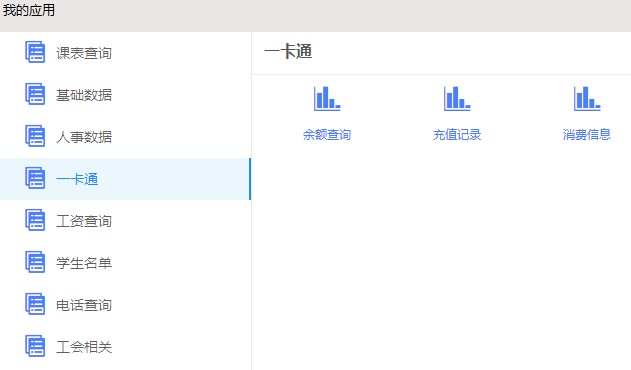Click the 消费信息 text link
The image size is (631, 370).
pos(587,134)
